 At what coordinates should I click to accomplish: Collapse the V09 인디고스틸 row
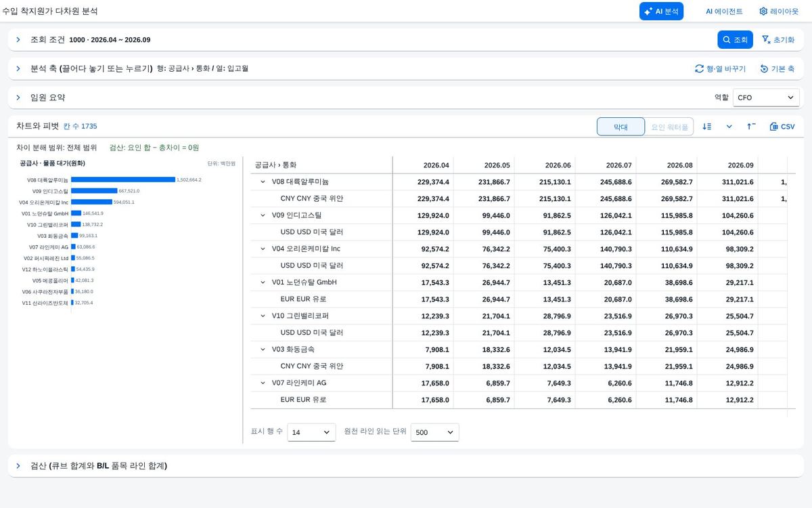pyautogui.click(x=263, y=215)
